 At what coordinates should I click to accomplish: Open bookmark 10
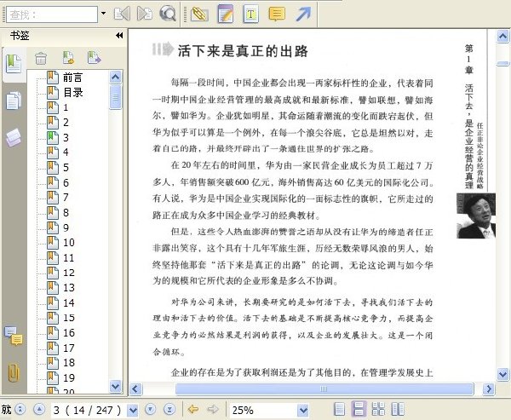point(61,243)
